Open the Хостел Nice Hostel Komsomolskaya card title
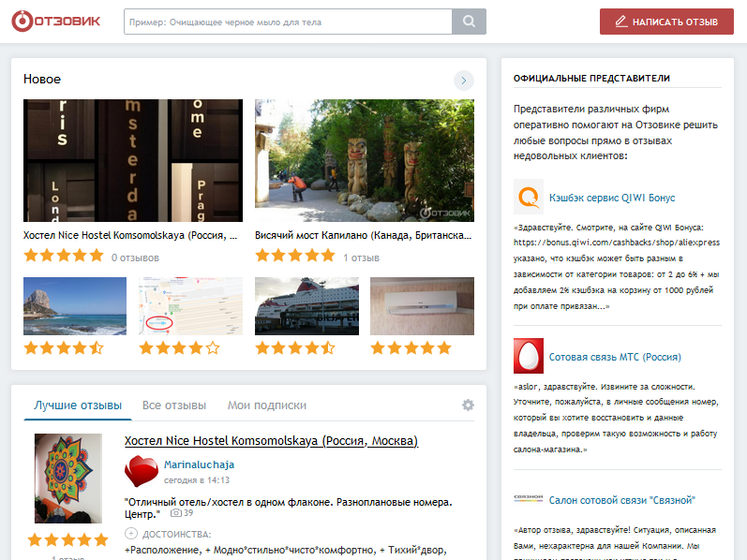The image size is (747, 560). tap(130, 235)
